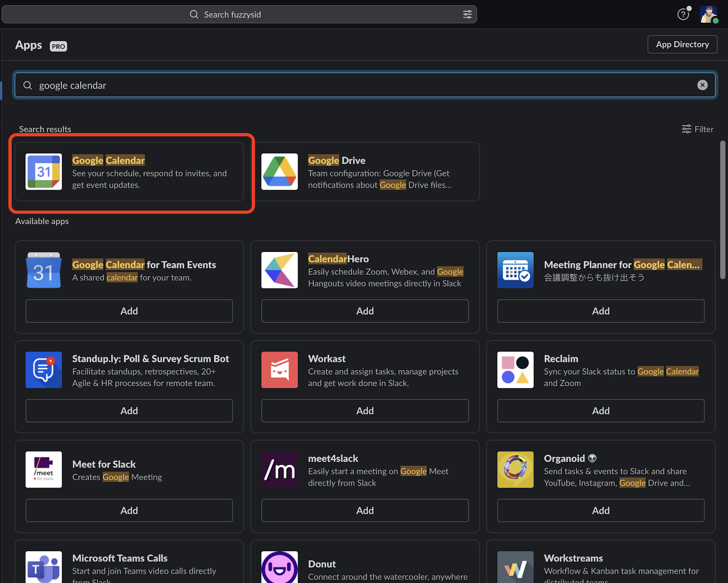728x583 pixels.
Task: Click the Workast app title
Action: tap(327, 359)
